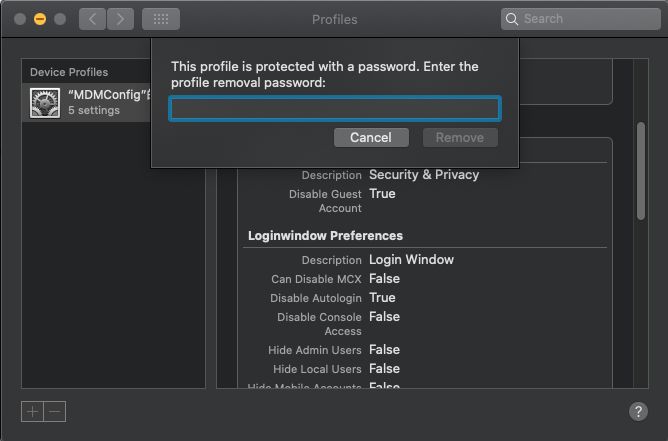
Task: Click the Loginwindow Preferences section heading
Action: 325,236
